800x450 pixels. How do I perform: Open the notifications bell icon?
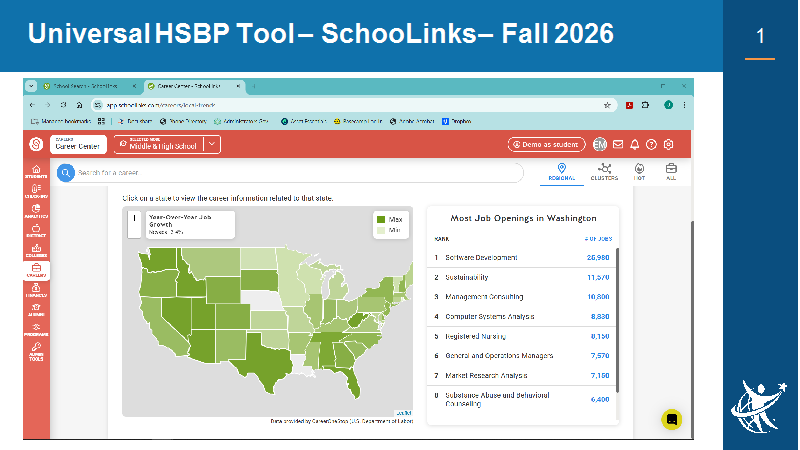coord(634,144)
